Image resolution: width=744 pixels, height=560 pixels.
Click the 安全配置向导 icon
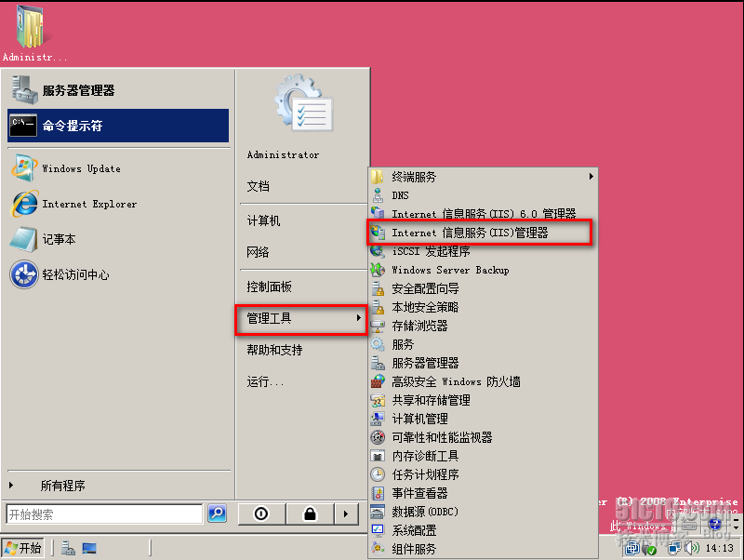[378, 288]
